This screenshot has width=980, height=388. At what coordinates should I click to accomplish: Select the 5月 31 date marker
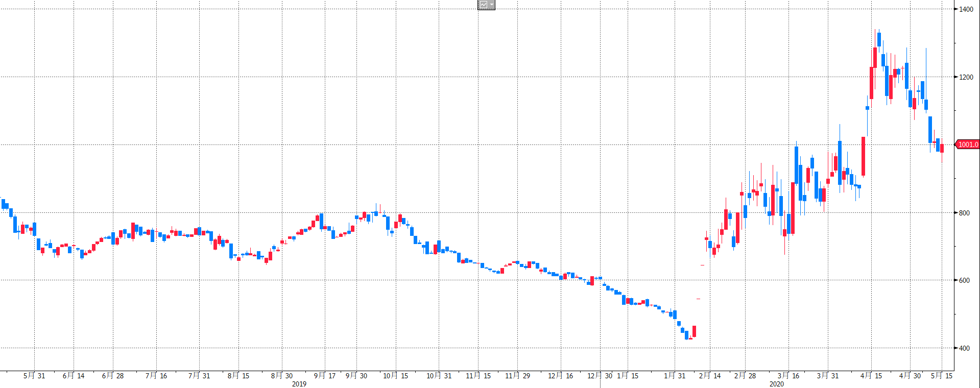click(34, 376)
